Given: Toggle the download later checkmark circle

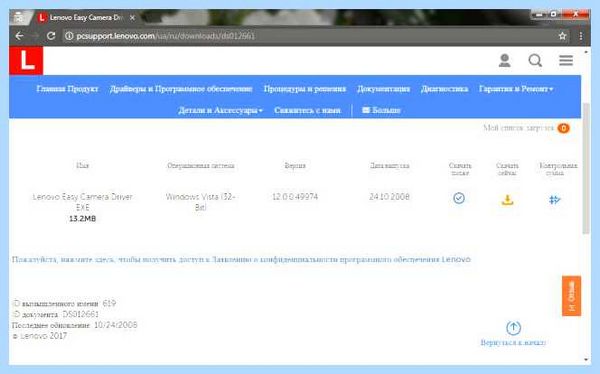Looking at the screenshot, I should pos(459,198).
